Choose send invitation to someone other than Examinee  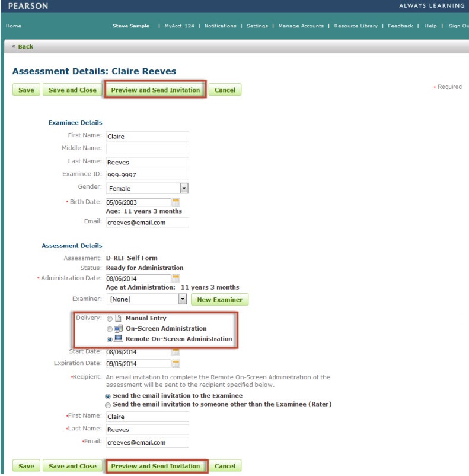coord(108,405)
